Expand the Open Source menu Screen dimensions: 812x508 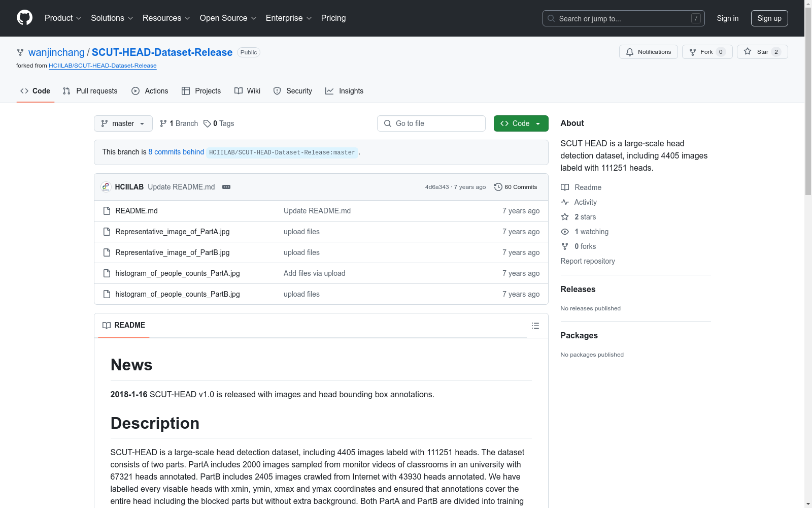tap(228, 18)
